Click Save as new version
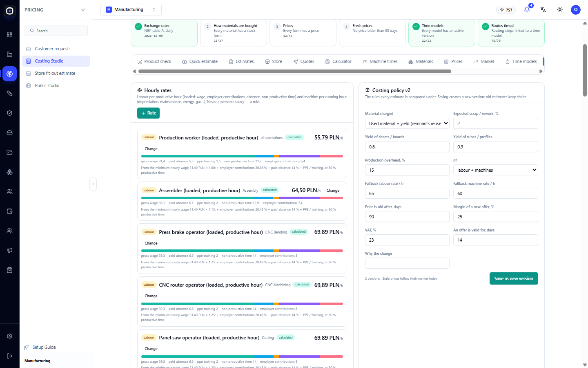Viewport: 588px width, 368px height. click(x=514, y=278)
